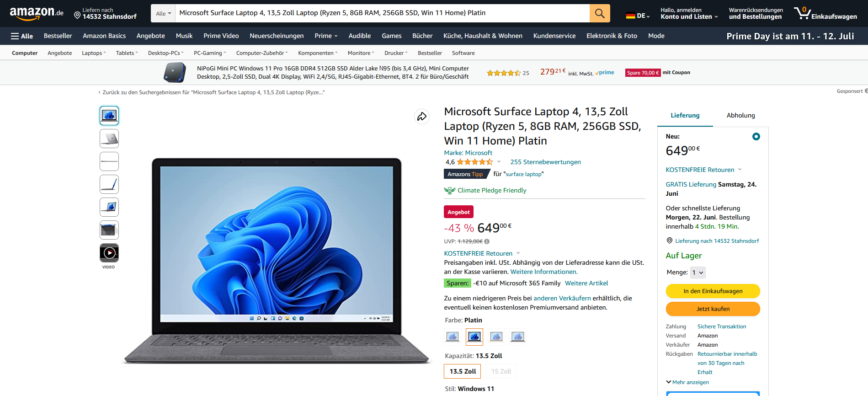Switch to the Abholung tab
This screenshot has height=396, width=868.
pyautogui.click(x=740, y=116)
